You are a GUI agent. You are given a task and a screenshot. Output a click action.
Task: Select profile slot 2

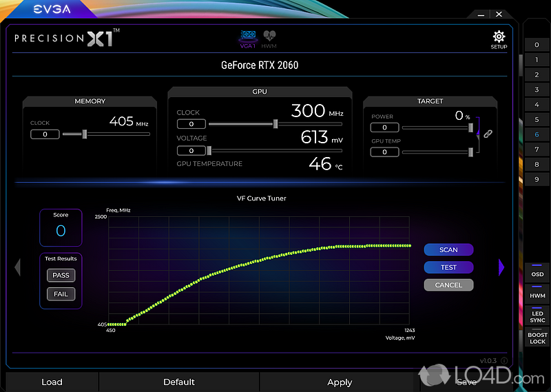click(x=537, y=74)
